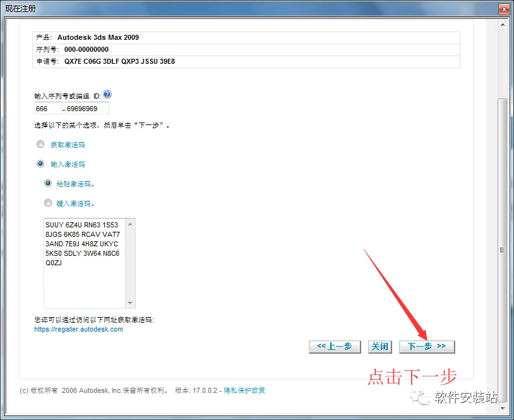The width and height of the screenshot is (514, 420).
Task: Click the activation box scroll up arrow
Action: tap(130, 224)
